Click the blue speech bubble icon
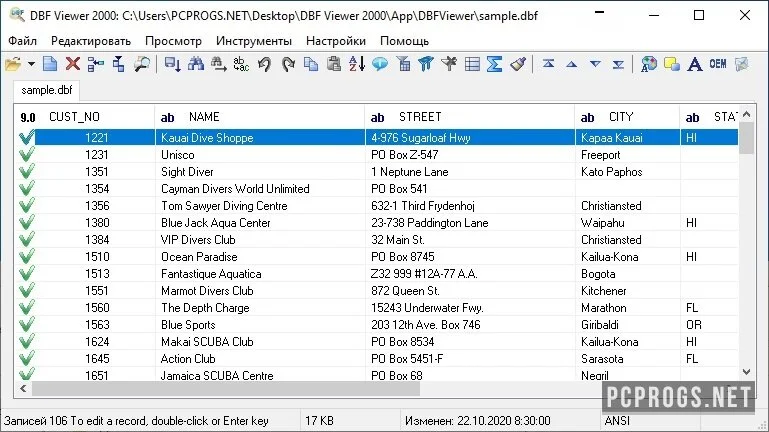769x432 pixels. click(x=380, y=64)
